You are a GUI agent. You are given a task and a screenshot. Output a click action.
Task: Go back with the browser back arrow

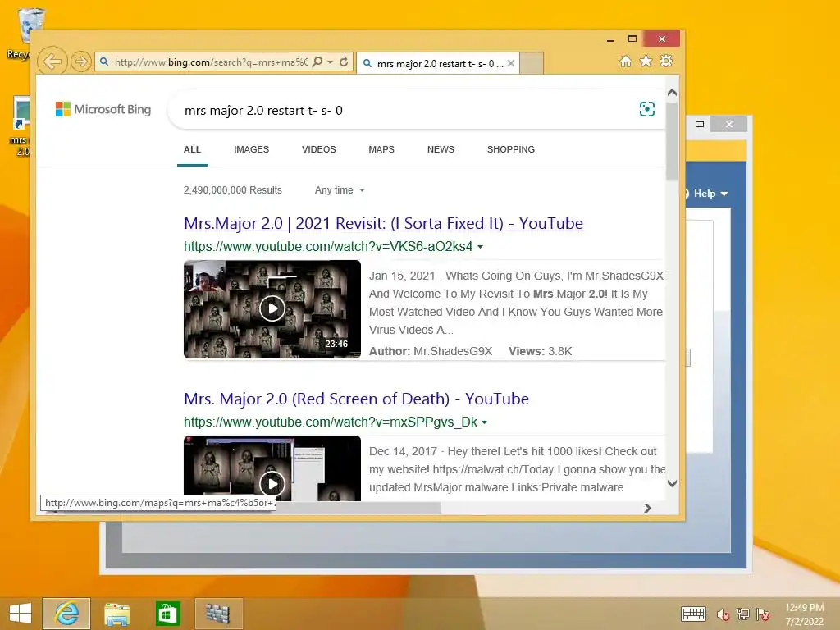52,62
